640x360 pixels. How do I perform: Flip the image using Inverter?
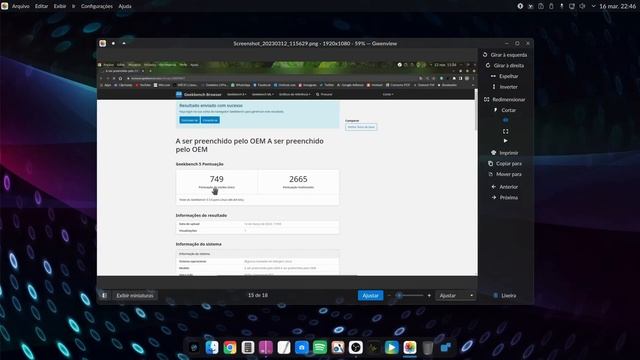505,87
